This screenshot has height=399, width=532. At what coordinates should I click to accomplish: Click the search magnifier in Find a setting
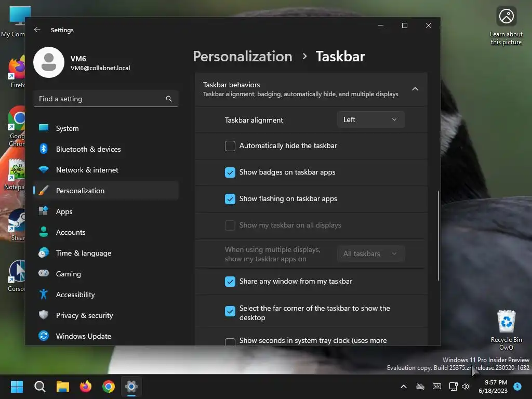click(x=169, y=99)
